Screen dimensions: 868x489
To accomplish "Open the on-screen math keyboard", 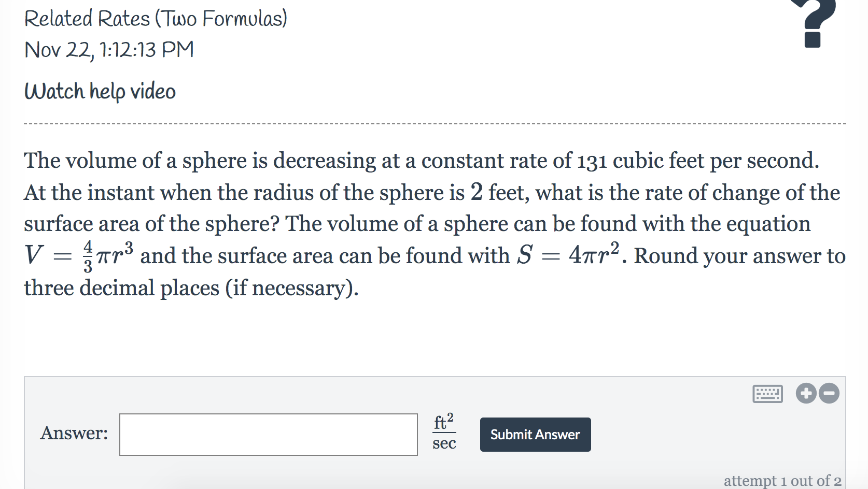I will [x=768, y=394].
